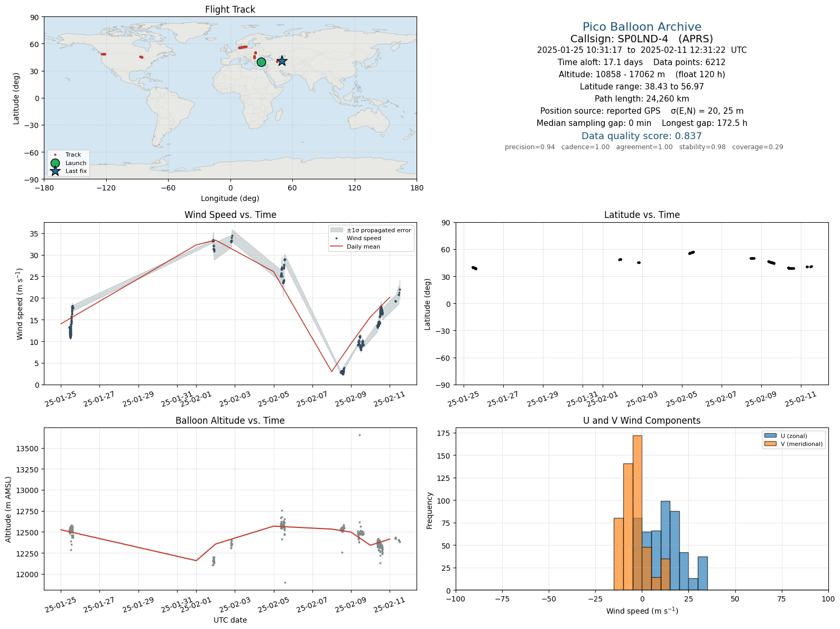
Task: Click the −180 longitude tick label
Action: point(44,188)
